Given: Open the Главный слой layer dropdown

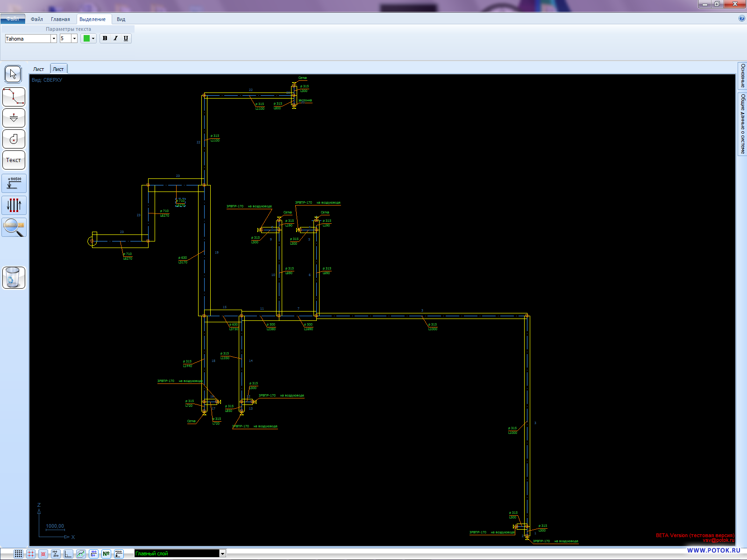Looking at the screenshot, I should pyautogui.click(x=222, y=553).
